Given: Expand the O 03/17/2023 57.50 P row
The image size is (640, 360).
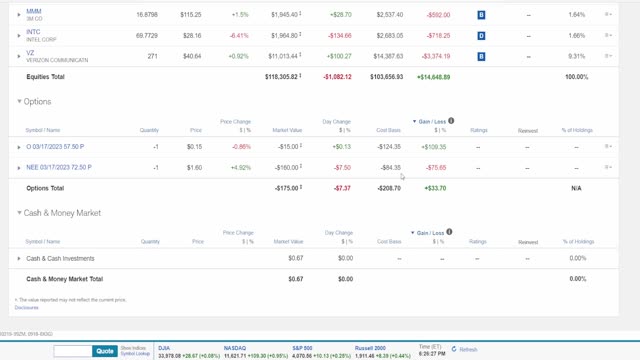Looking at the screenshot, I should pos(19,147).
